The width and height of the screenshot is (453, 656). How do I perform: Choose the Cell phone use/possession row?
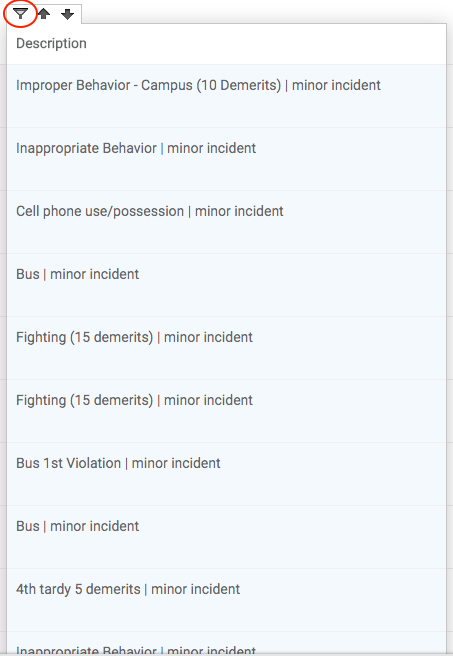pyautogui.click(x=226, y=222)
